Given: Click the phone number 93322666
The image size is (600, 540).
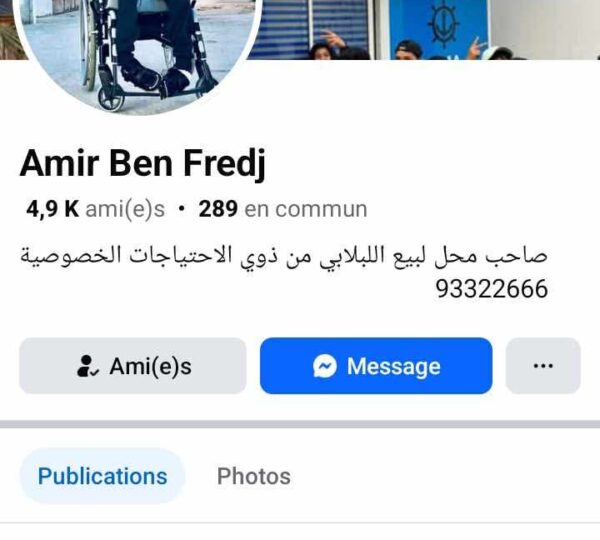Looking at the screenshot, I should click(492, 289).
